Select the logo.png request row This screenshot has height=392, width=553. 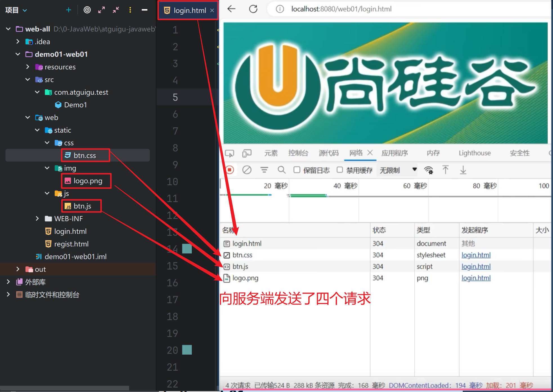[245, 278]
